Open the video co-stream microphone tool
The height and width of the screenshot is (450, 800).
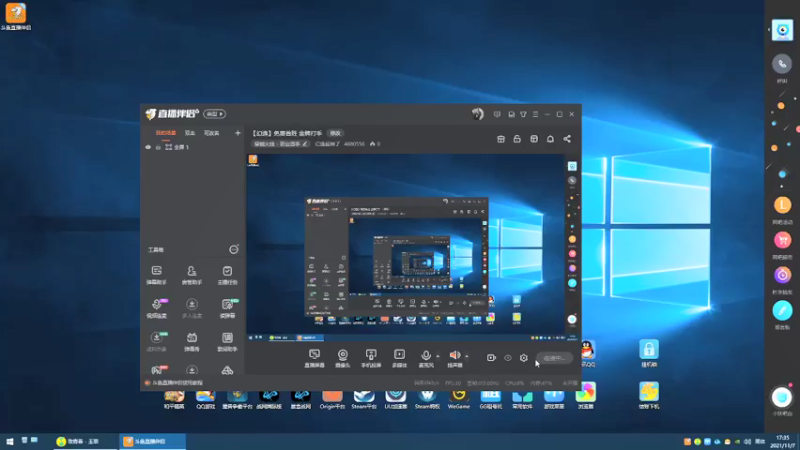[156, 309]
